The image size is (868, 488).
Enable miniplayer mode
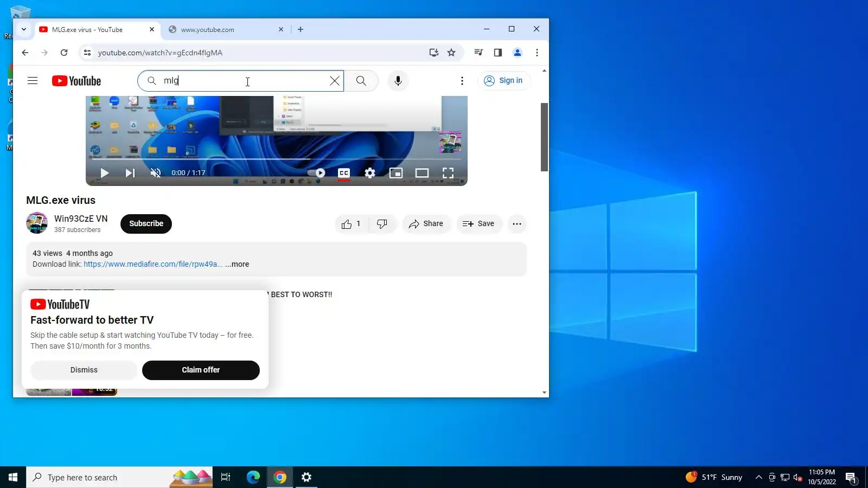pos(396,173)
